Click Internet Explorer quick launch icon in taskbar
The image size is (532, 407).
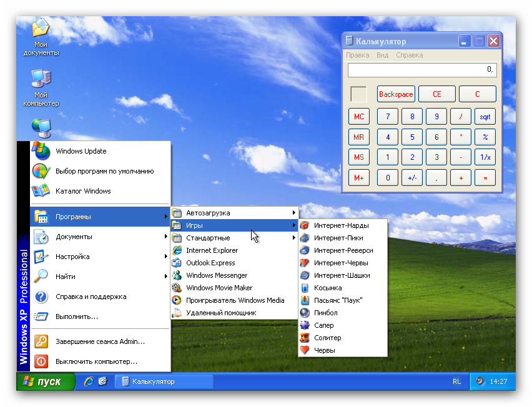(x=89, y=381)
